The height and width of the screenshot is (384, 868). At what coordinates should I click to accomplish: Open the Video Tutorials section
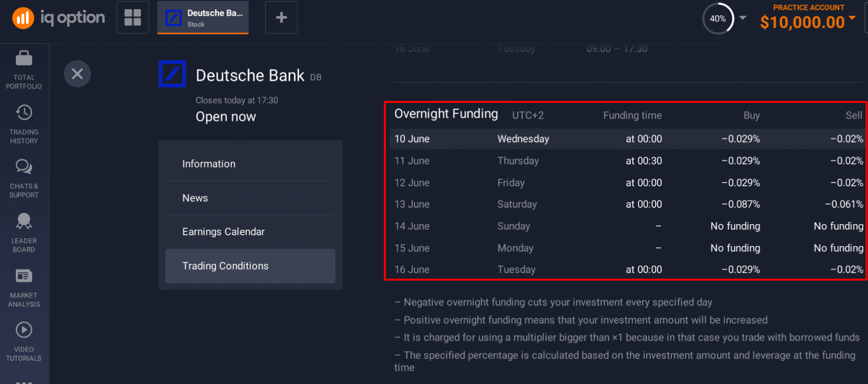point(23,340)
